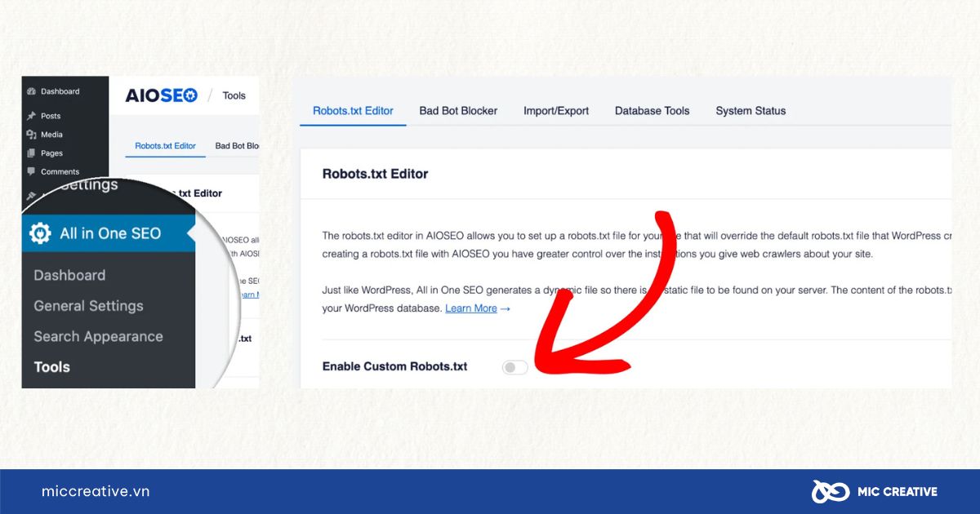Click the Posts label in WordPress sidebar
980x514 pixels.
coord(51,116)
